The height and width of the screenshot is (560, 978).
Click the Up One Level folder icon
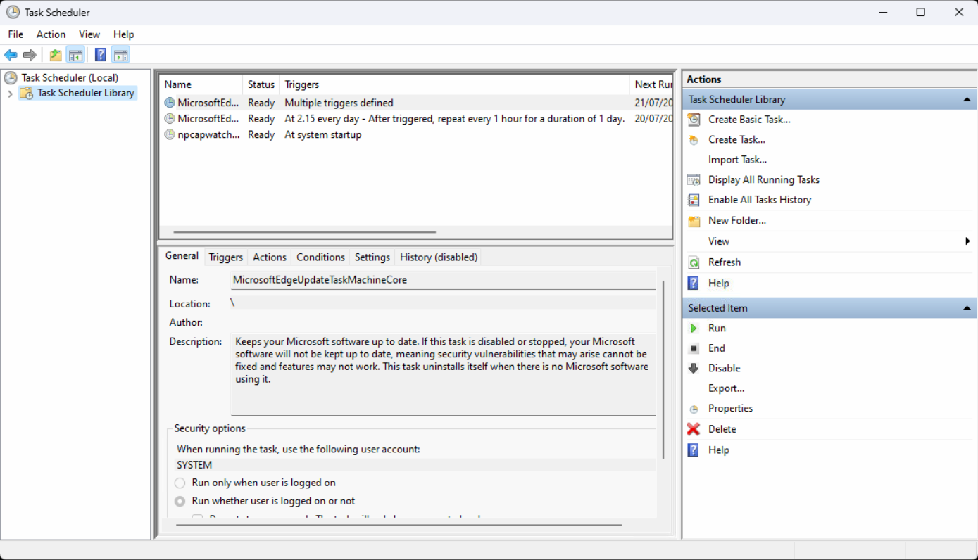(56, 55)
